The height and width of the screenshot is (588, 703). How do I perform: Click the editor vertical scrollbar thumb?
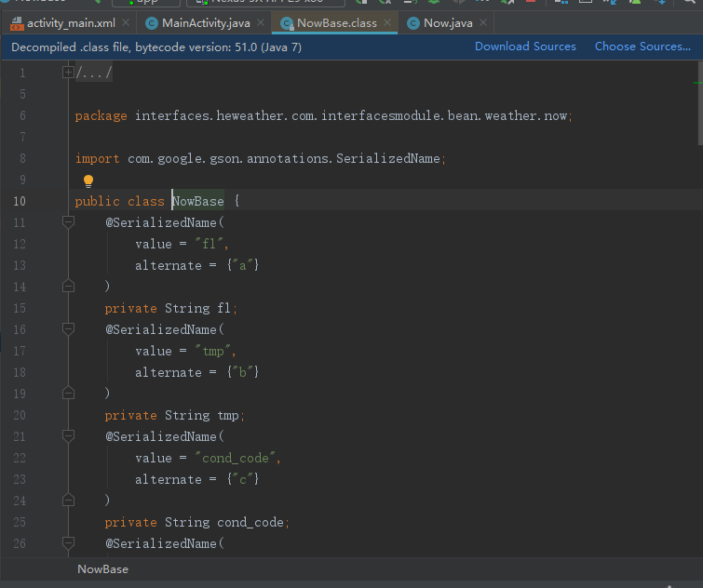tap(700, 103)
